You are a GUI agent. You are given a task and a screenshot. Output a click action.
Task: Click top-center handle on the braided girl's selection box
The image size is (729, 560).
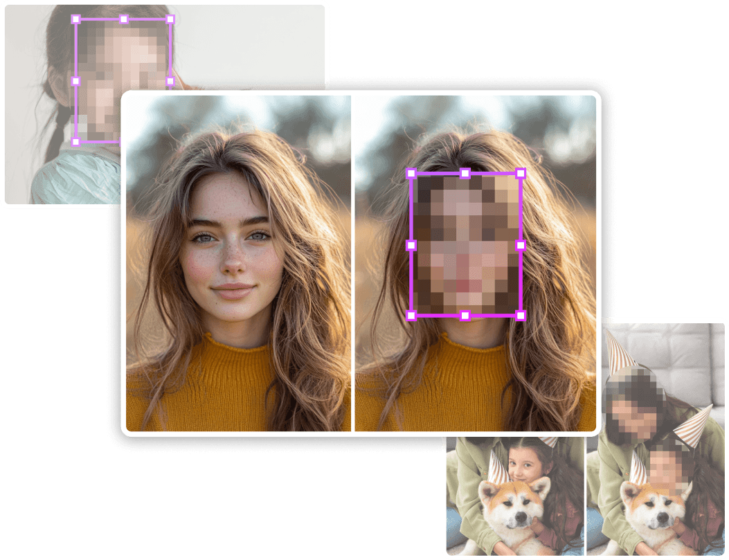pos(124,19)
